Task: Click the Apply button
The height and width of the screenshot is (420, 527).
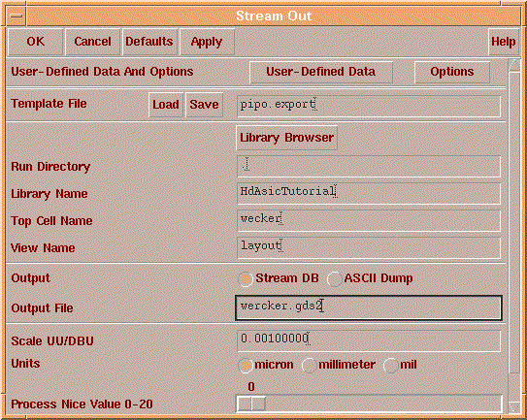Action: click(207, 42)
